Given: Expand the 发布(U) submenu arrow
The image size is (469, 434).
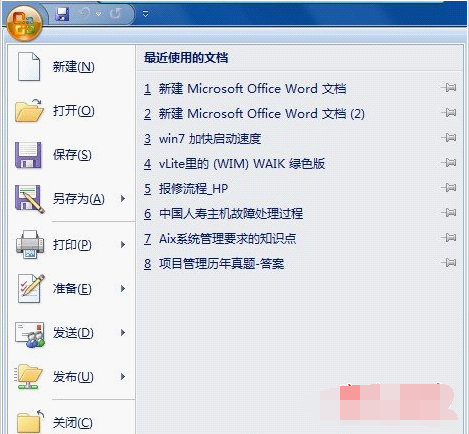Looking at the screenshot, I should point(123,377).
